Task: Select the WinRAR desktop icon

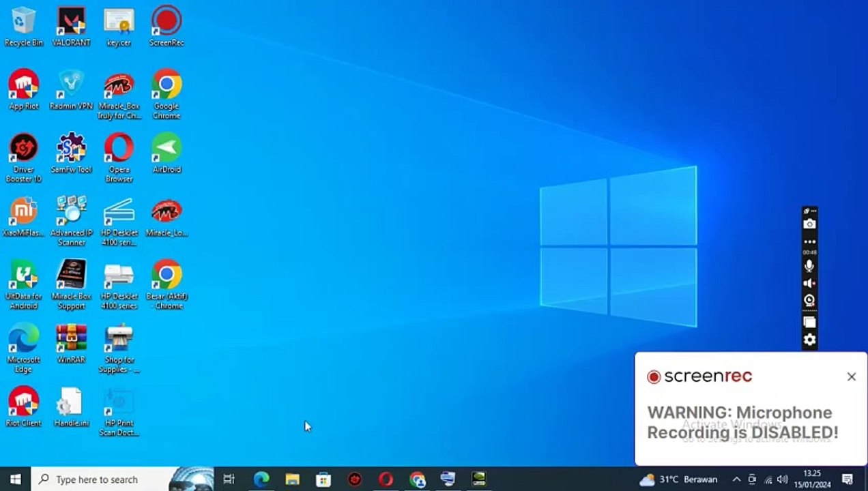Action: pyautogui.click(x=71, y=343)
